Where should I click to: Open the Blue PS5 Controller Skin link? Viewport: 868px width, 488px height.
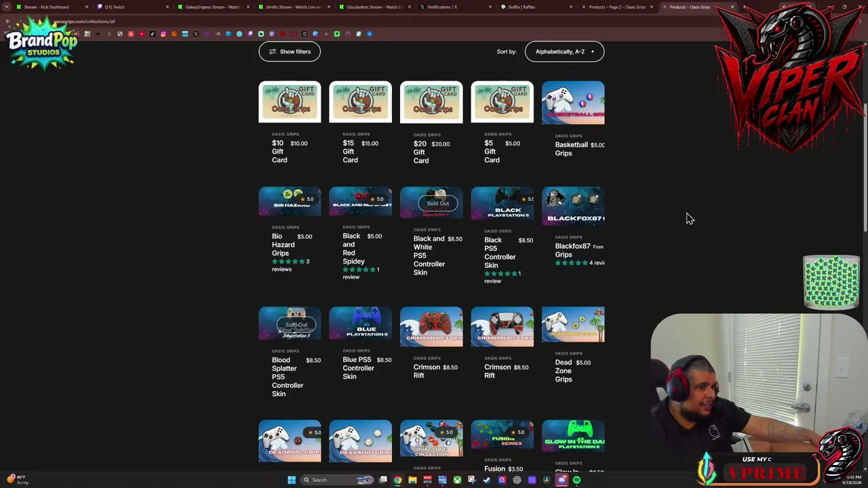pyautogui.click(x=358, y=368)
